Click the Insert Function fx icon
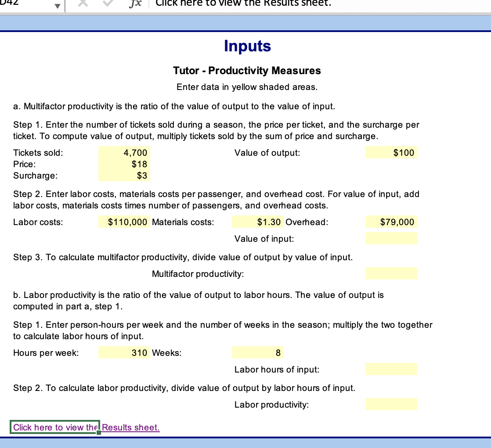This screenshot has width=491, height=448. [135, 4]
